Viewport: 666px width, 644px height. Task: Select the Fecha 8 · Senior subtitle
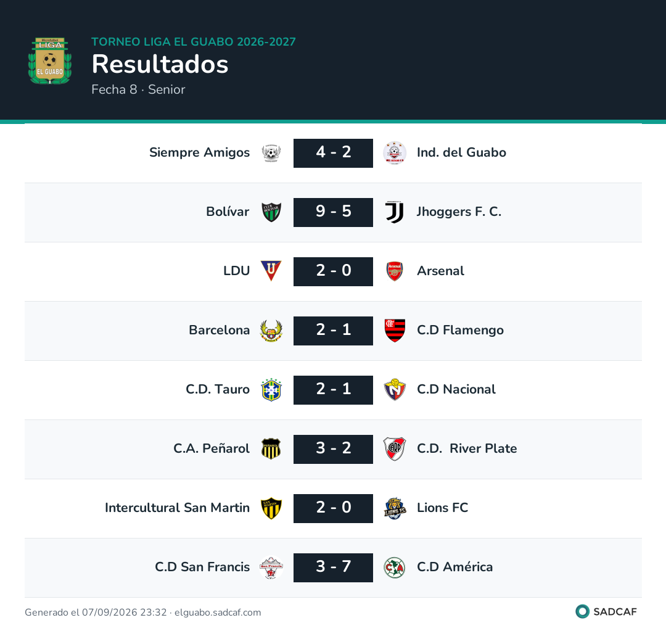pyautogui.click(x=138, y=89)
